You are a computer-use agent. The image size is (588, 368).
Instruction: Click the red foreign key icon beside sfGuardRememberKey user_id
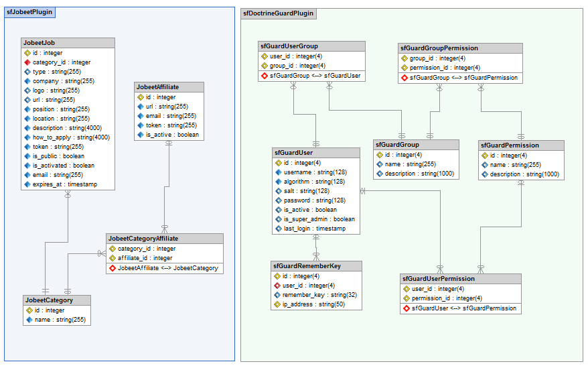pyautogui.click(x=277, y=286)
